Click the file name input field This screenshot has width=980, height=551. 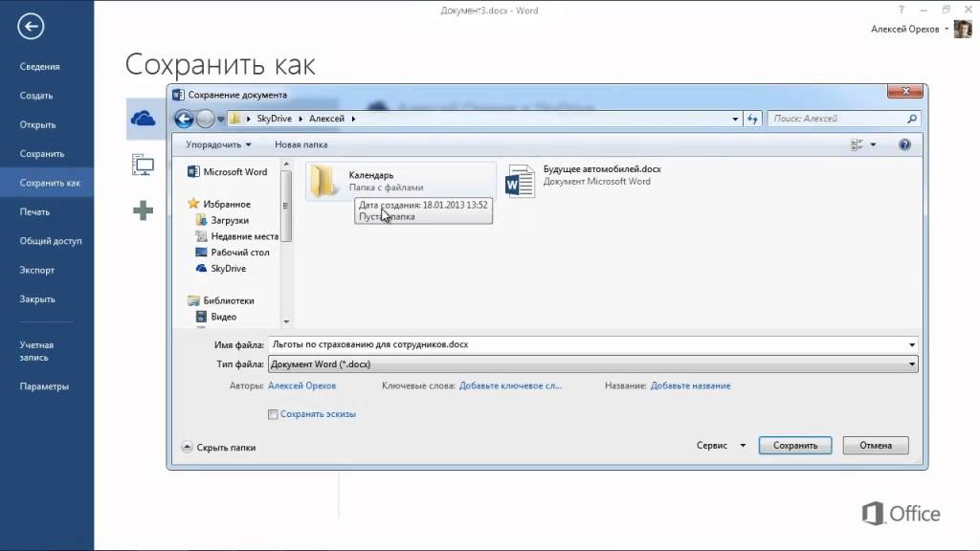point(588,344)
